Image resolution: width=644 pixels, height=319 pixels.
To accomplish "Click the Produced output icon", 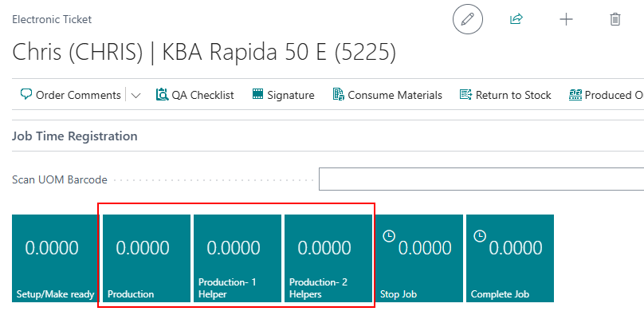I will tap(575, 95).
